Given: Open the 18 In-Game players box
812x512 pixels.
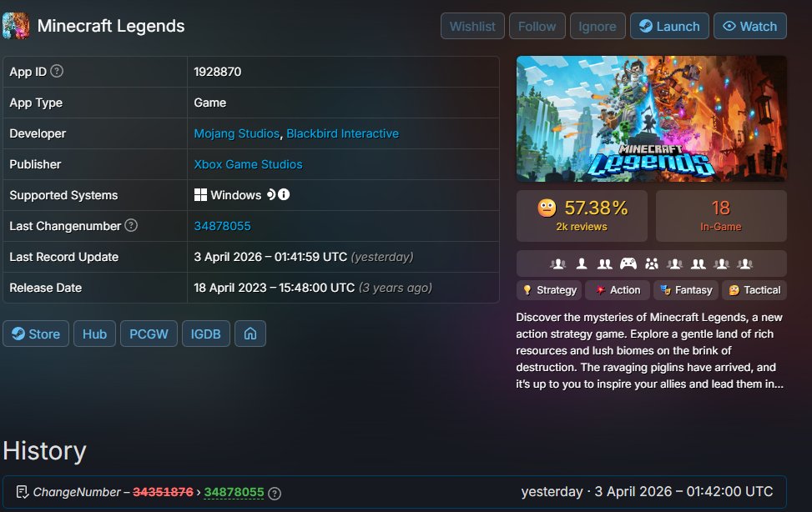Looking at the screenshot, I should [x=721, y=215].
